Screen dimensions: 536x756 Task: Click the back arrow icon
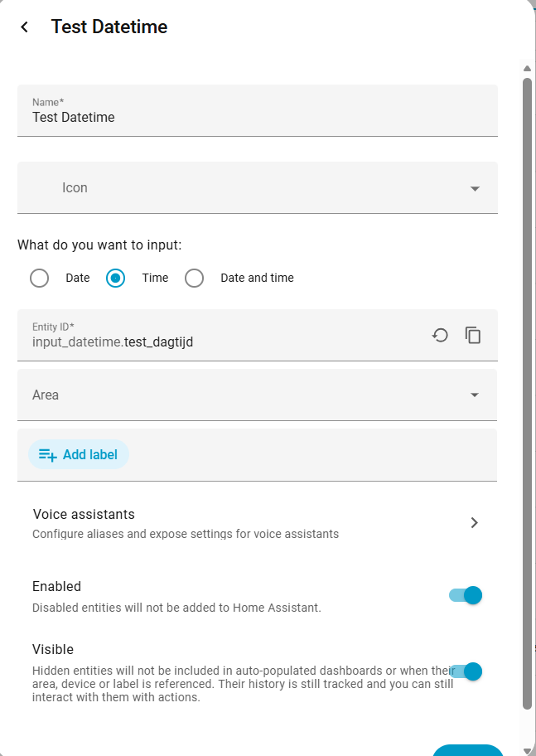25,27
